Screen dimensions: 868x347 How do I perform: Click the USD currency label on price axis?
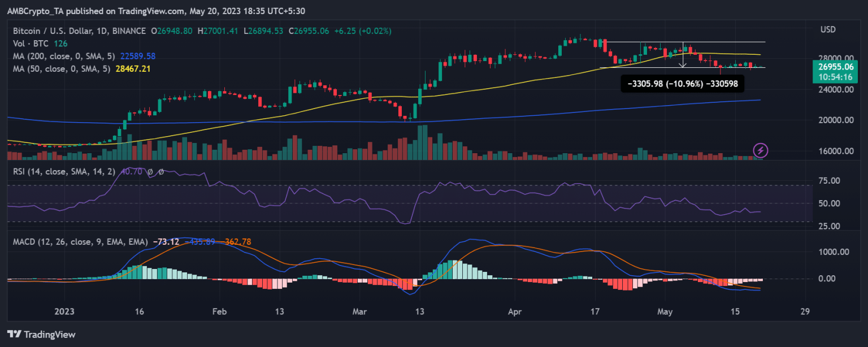[x=828, y=30]
